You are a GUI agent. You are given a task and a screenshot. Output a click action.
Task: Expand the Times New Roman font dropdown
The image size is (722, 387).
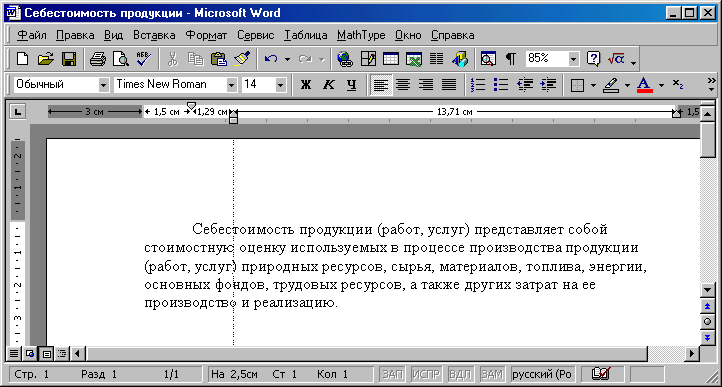(x=232, y=85)
